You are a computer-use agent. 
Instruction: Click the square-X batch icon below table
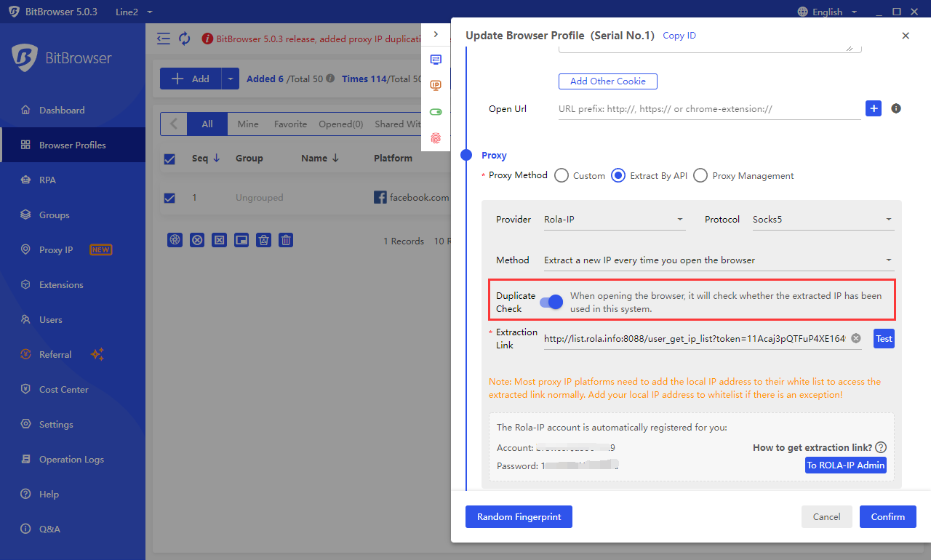pos(219,240)
